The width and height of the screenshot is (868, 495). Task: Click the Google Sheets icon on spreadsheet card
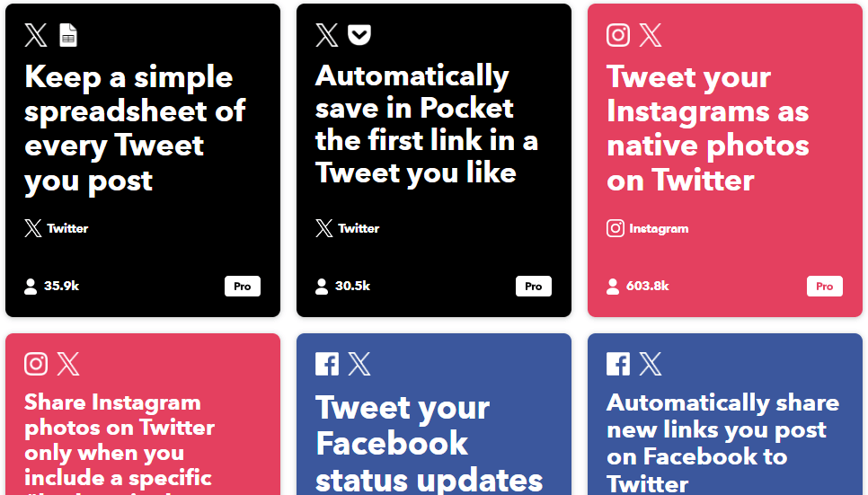68,35
